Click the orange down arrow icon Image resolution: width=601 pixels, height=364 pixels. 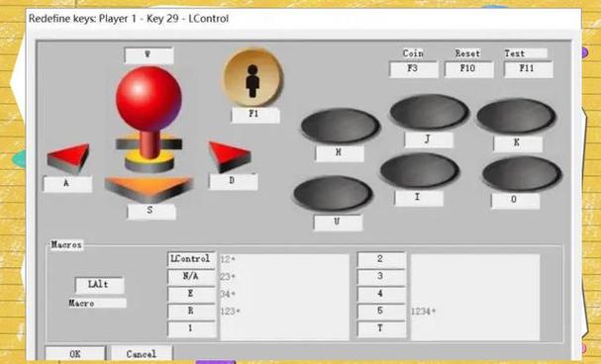(149, 189)
